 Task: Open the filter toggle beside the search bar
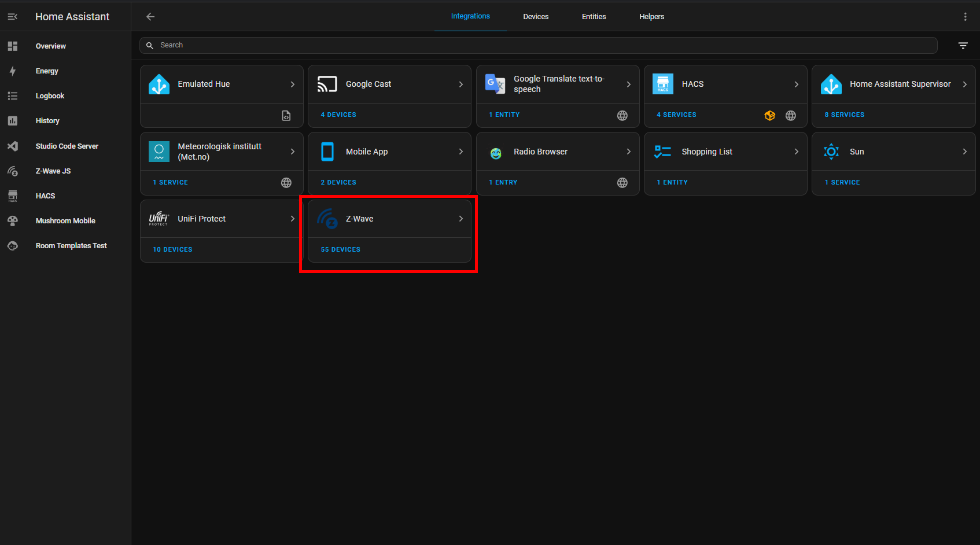[963, 45]
